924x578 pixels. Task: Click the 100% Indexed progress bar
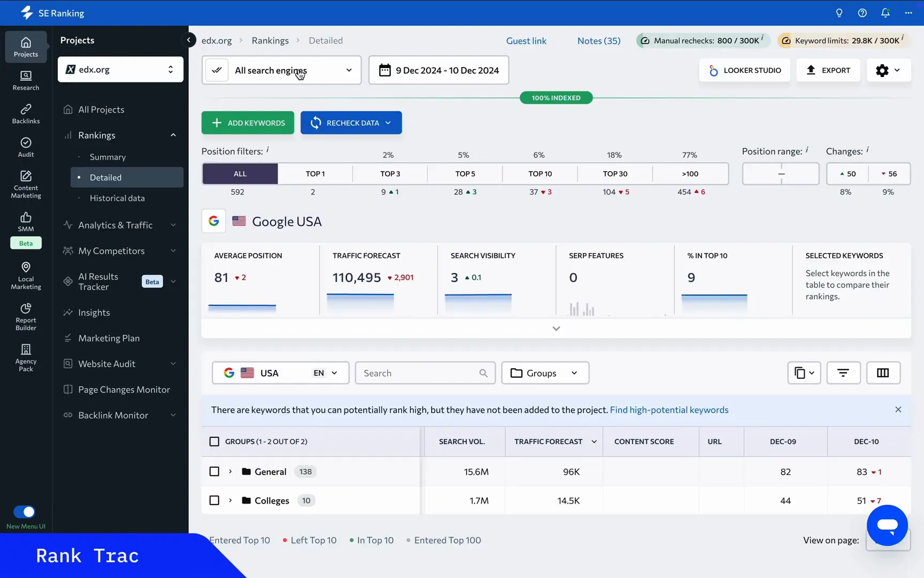(556, 97)
